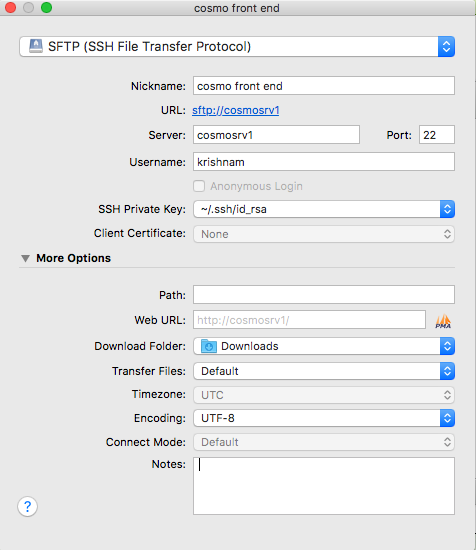Click the Port number field
Screen dimensions: 476x550
point(437,135)
